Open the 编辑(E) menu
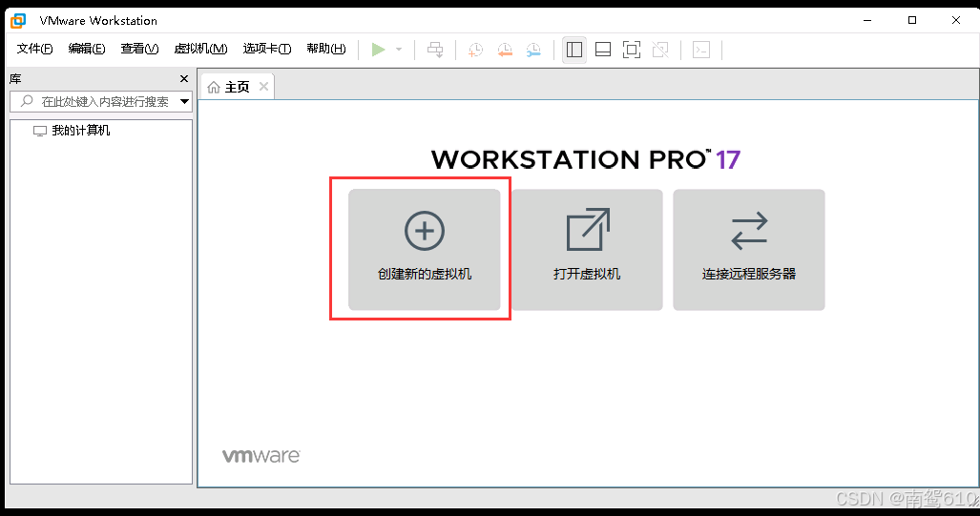Image resolution: width=980 pixels, height=516 pixels. 87,49
